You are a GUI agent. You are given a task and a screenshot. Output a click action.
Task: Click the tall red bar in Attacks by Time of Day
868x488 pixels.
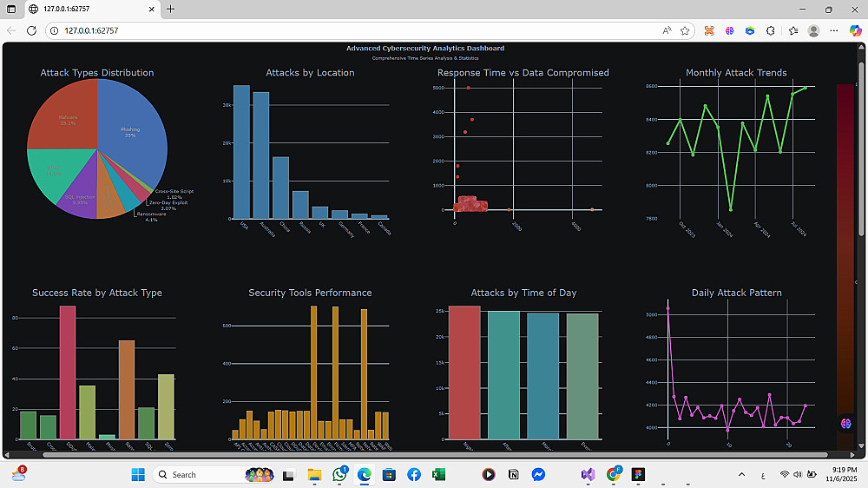464,373
